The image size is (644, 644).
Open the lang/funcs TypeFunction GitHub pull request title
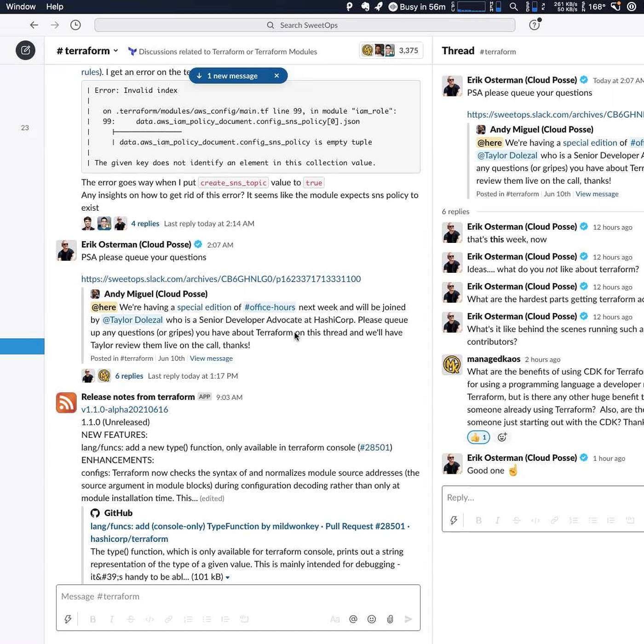click(x=250, y=532)
